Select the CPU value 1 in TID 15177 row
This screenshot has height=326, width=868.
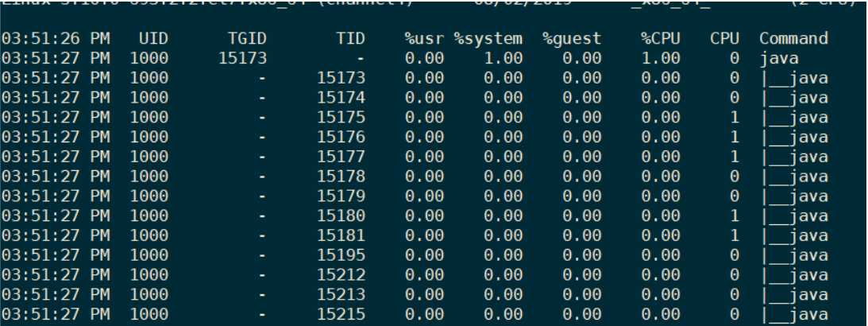click(x=735, y=157)
